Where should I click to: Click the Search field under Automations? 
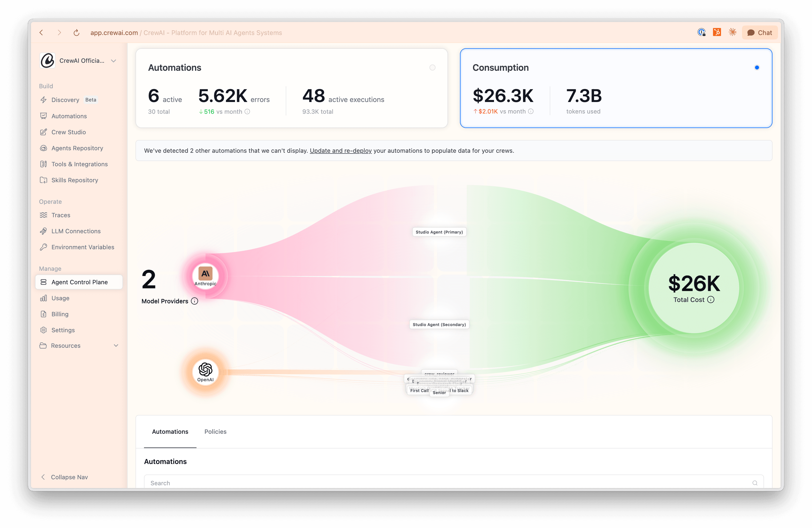[454, 483]
